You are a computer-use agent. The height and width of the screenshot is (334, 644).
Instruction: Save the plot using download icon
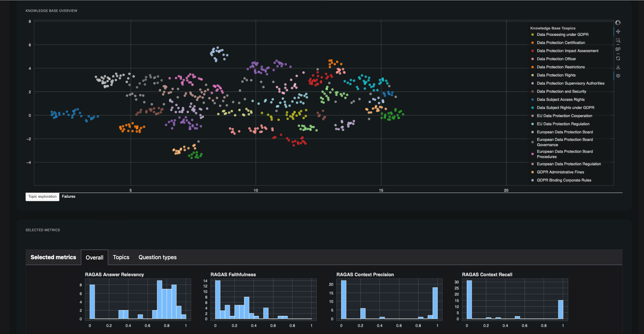pyautogui.click(x=618, y=67)
